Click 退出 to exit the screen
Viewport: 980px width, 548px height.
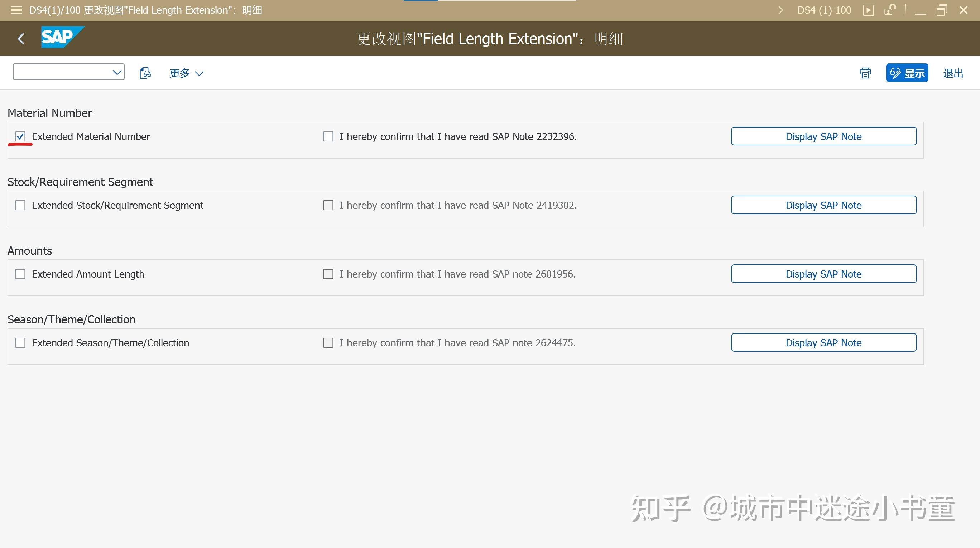(953, 73)
